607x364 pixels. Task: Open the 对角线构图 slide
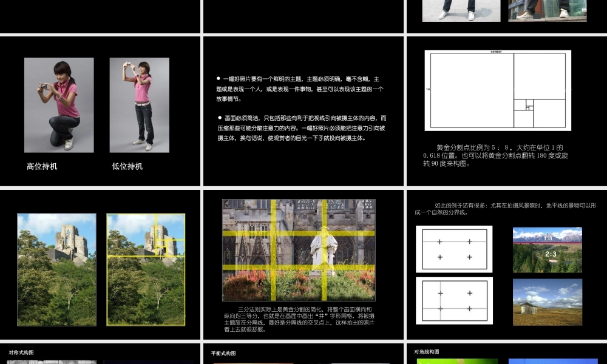click(506, 354)
